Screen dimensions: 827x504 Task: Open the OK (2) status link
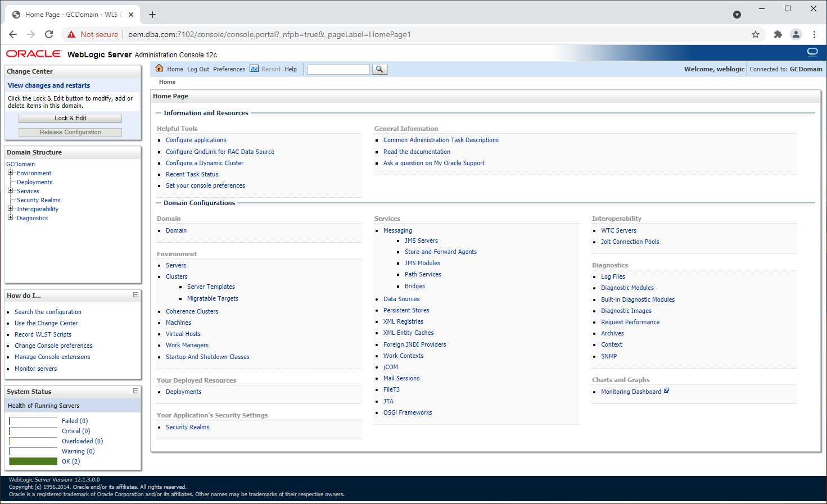click(71, 461)
